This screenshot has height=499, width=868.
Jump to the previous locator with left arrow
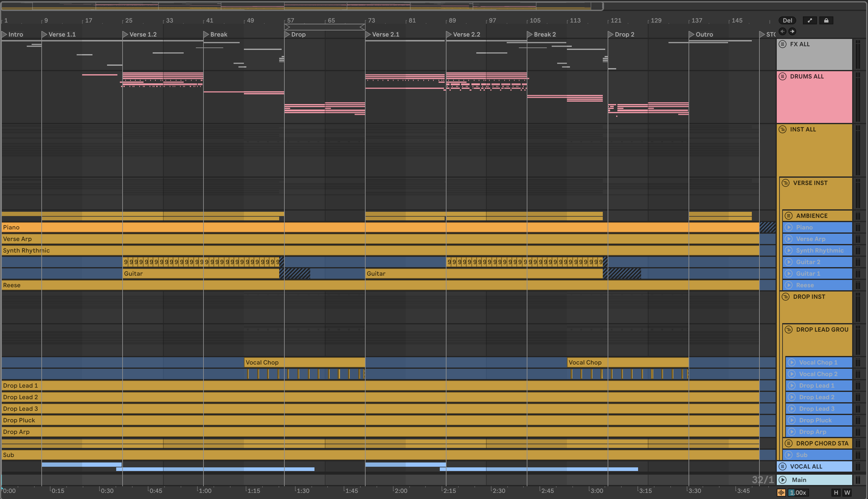point(782,32)
